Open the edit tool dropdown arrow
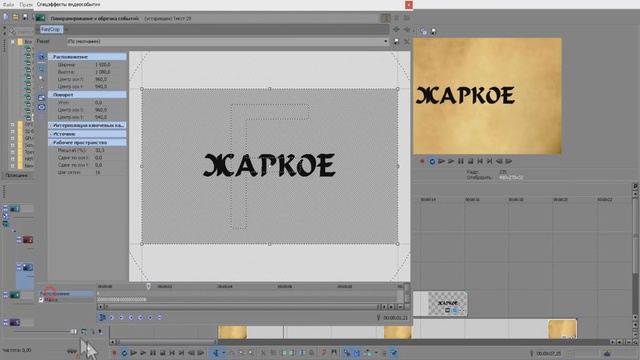Screen dimensions: 640x360 click(223, 353)
